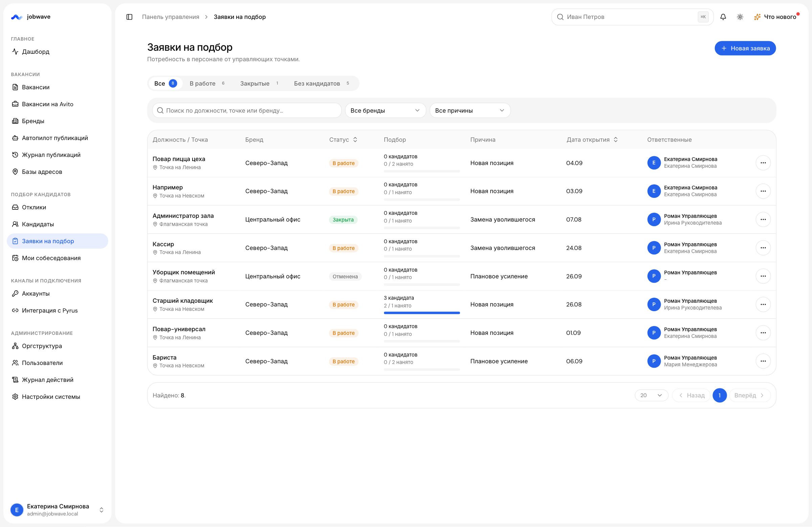
Task: Expand the Все причины filter
Action: (x=470, y=110)
